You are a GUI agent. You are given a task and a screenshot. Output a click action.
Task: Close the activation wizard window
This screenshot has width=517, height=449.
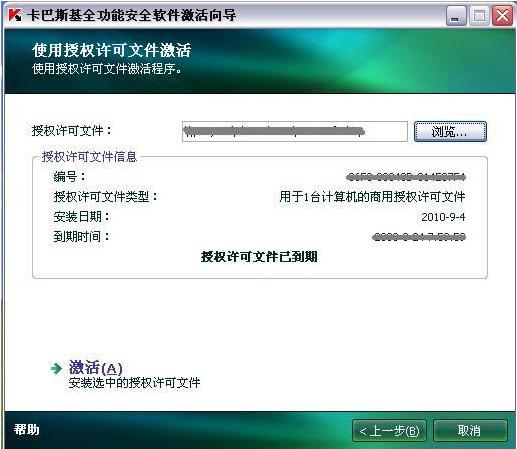[x=502, y=16]
